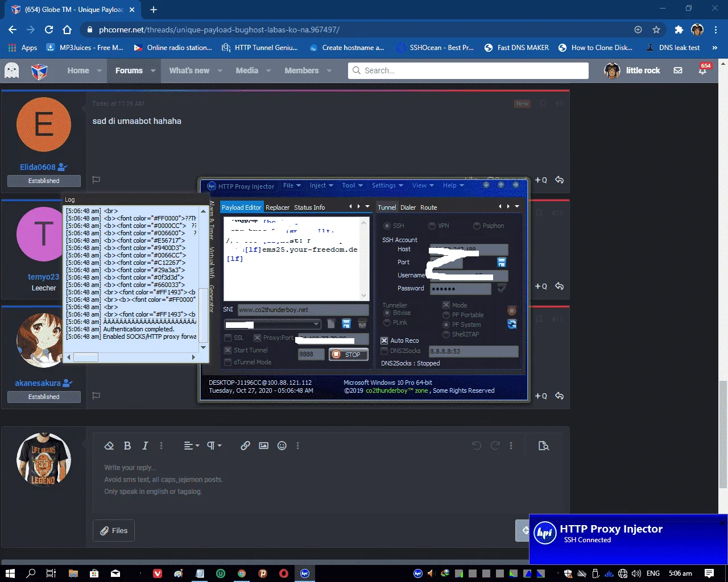The image size is (728, 582).
Task: Report Elida0608's post with flag icon
Action: click(96, 180)
